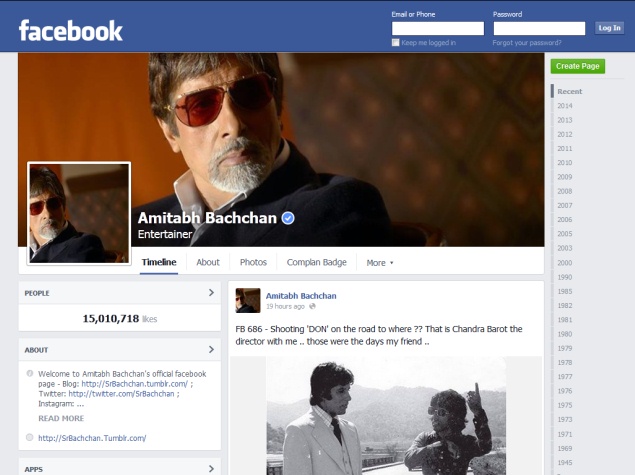Click the Create Page button

577,66
